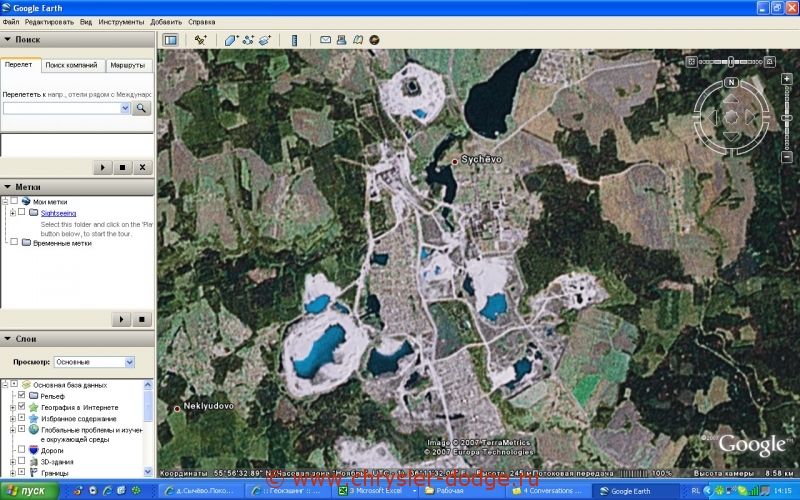Click the Neklyudovo placemark on the map
The image size is (800, 500).
[177, 409]
